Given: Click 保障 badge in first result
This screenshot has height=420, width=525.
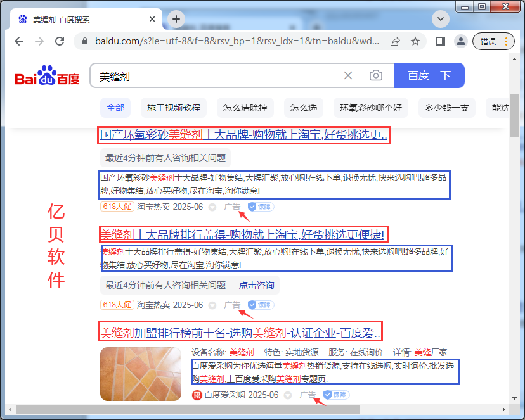Looking at the screenshot, I should coord(261,207).
